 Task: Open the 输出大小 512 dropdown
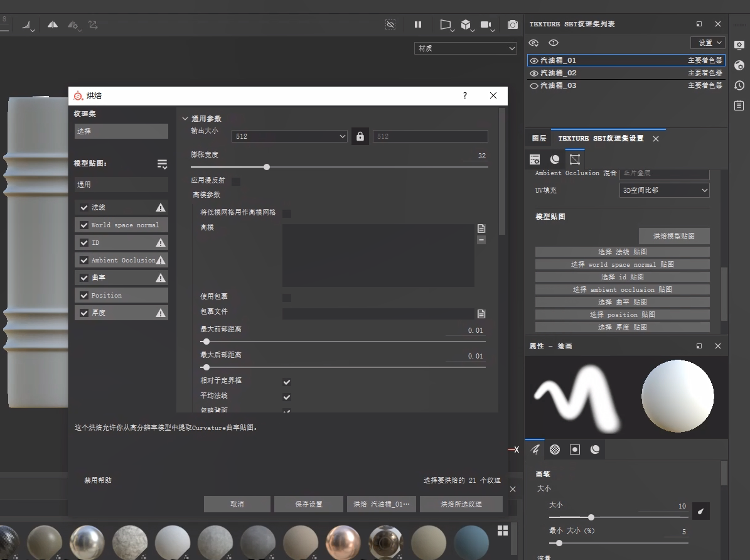click(x=289, y=136)
